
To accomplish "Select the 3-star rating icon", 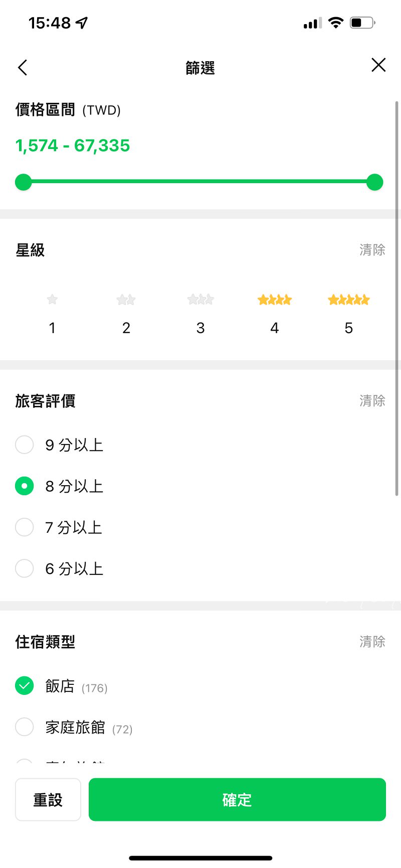I will (x=200, y=300).
